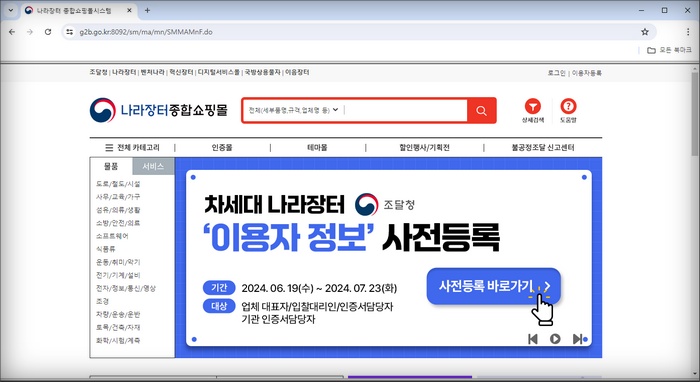Image resolution: width=700 pixels, height=382 pixels.
Task: Open the 디지털서비스몰 top link
Action: point(219,72)
